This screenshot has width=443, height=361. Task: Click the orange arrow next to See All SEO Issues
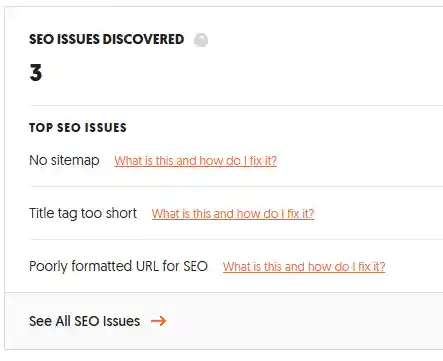158,321
